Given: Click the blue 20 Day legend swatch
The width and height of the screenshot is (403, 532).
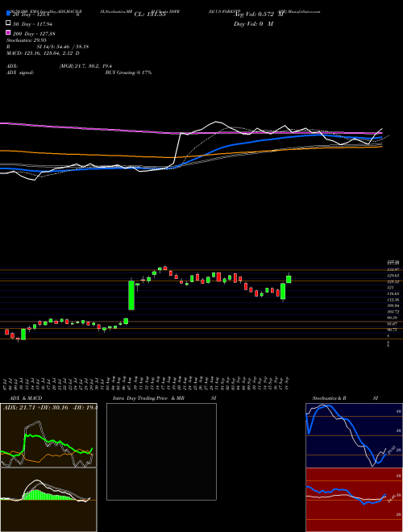Looking at the screenshot, I should tap(8, 14).
